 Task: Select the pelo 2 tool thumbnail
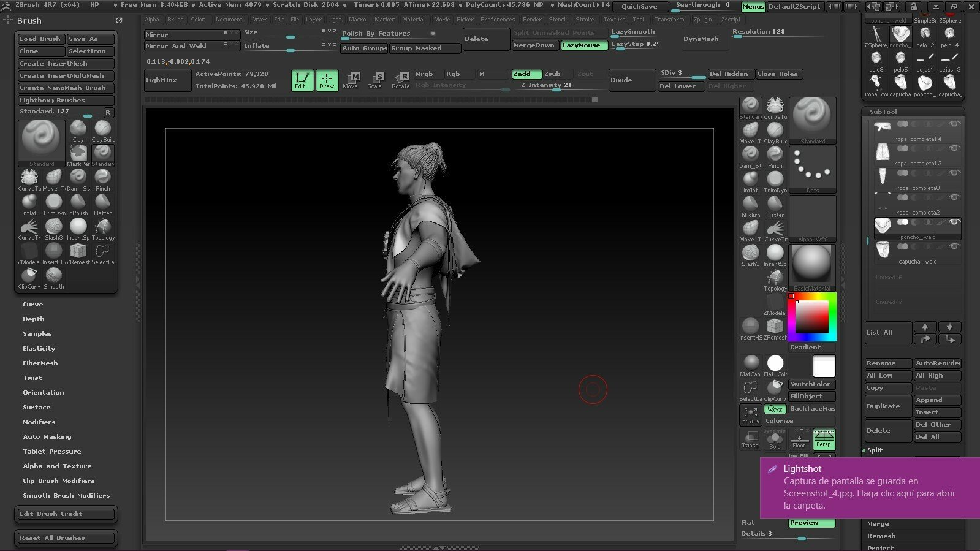(x=925, y=36)
